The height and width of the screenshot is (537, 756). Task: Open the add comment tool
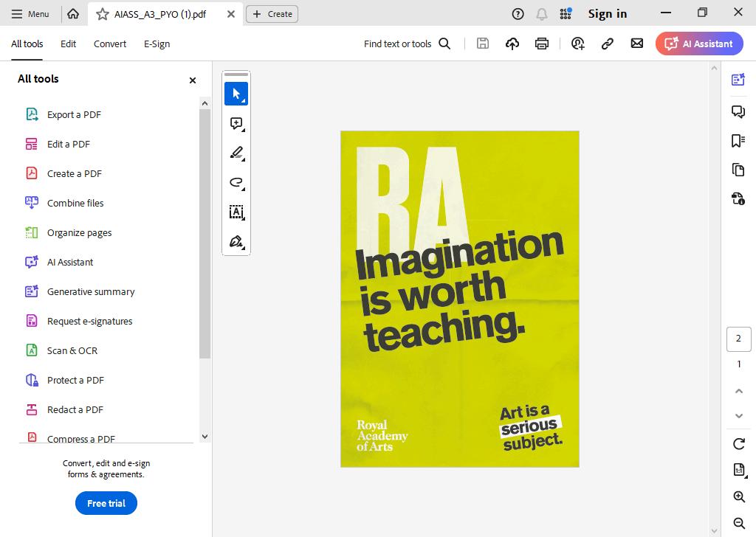236,123
